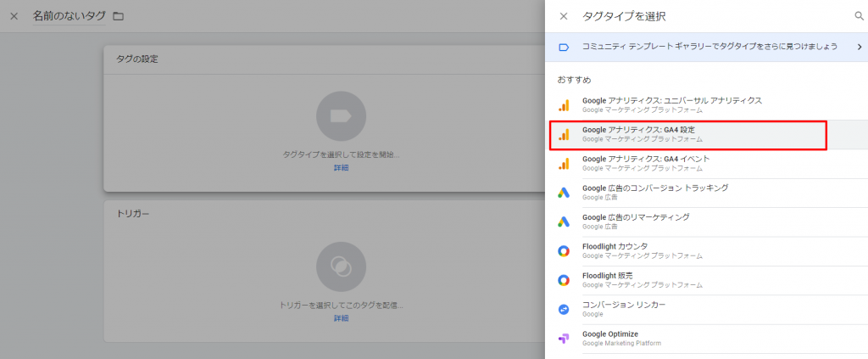Select Floodlight カウンタ tag type

tap(706, 251)
